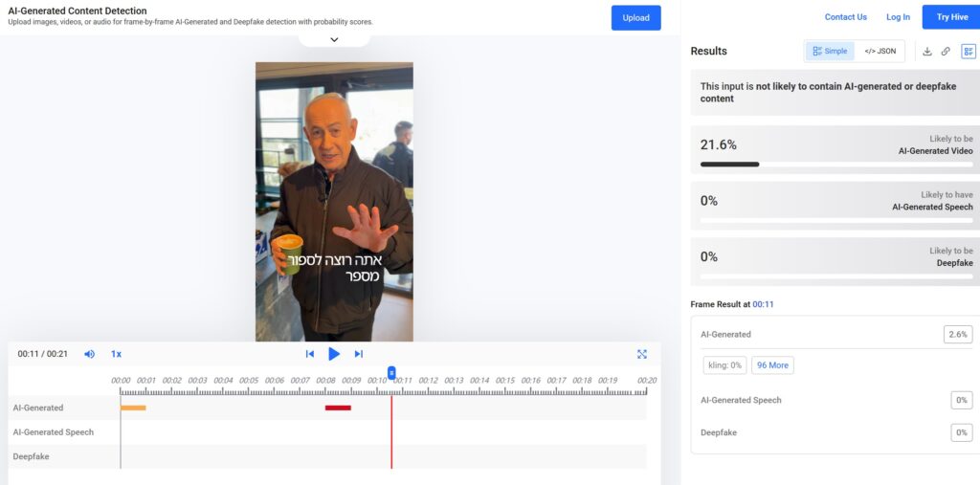Mute the video with speaker icon
This screenshot has width=980, height=485.
click(89, 354)
